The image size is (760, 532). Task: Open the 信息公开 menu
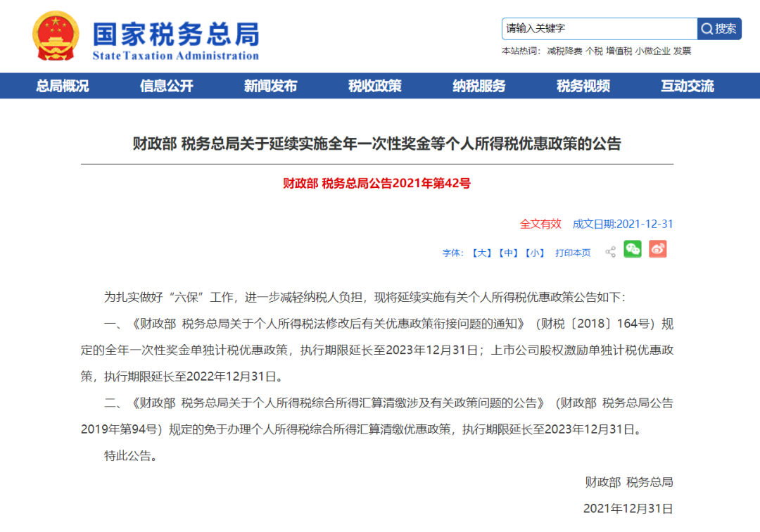pyautogui.click(x=167, y=86)
